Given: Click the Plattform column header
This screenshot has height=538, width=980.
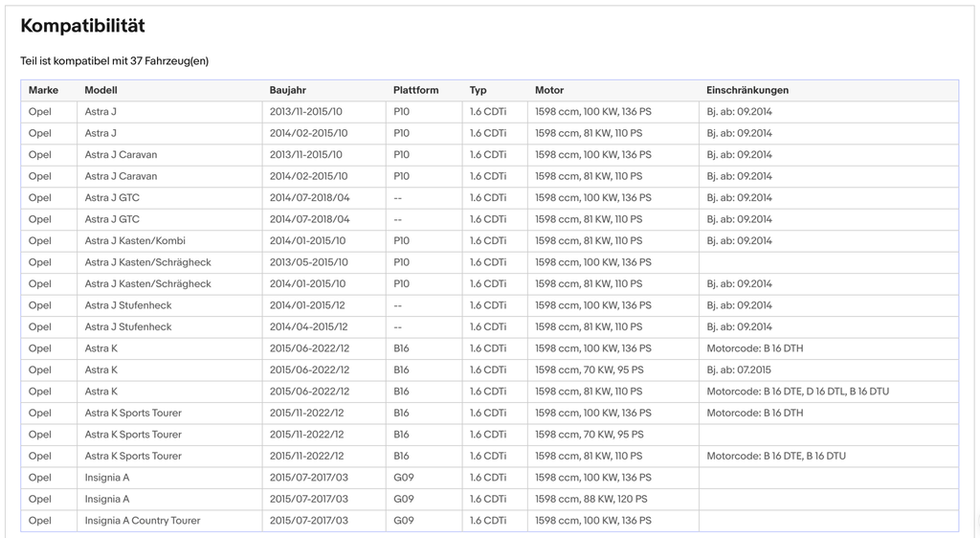Looking at the screenshot, I should 415,90.
